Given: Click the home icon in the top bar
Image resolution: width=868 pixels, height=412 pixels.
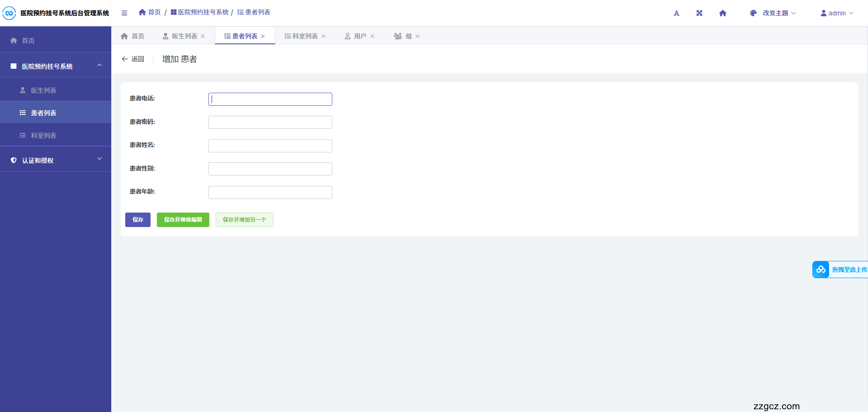Looking at the screenshot, I should coord(723,13).
